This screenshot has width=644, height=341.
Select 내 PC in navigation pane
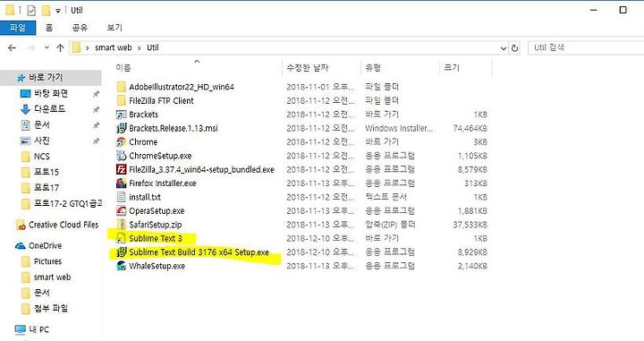(38, 329)
